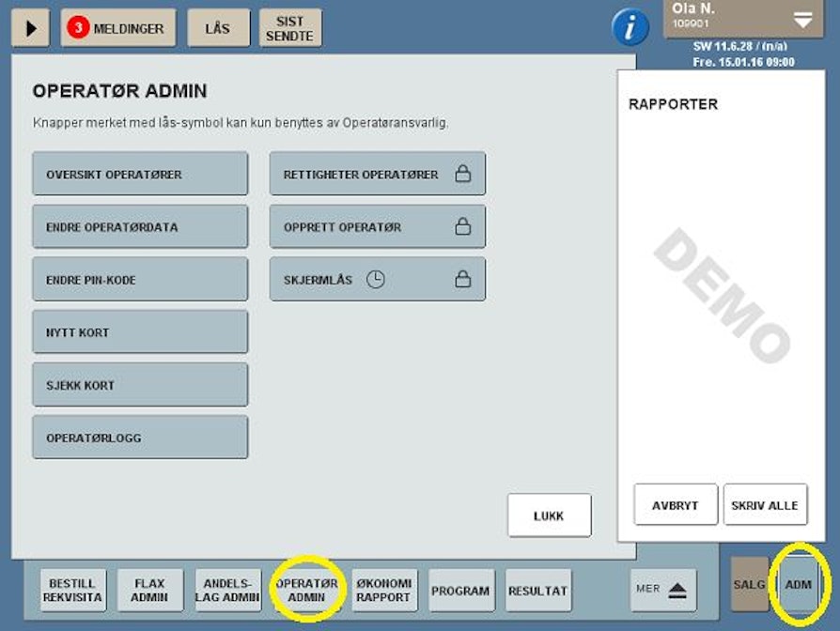
Task: Open locked Rettigheter Operatører button
Action: 377,175
